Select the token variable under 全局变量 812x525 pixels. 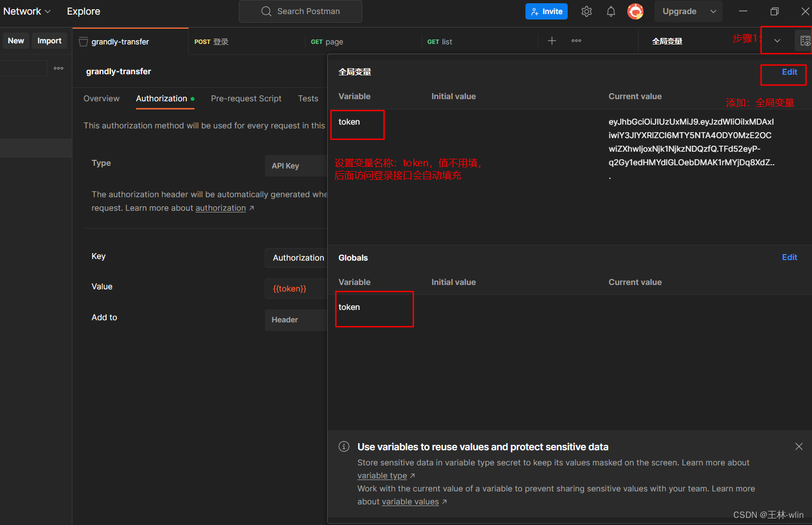point(349,122)
